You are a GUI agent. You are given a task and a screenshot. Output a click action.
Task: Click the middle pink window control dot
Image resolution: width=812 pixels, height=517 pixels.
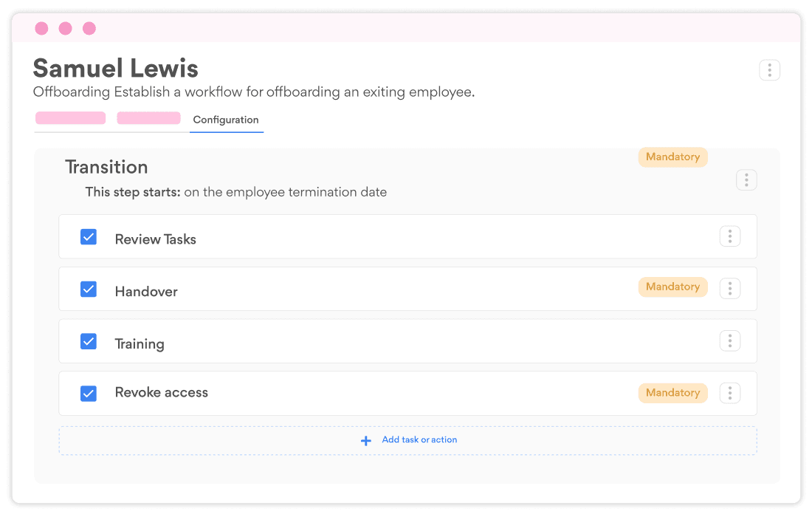pos(65,28)
